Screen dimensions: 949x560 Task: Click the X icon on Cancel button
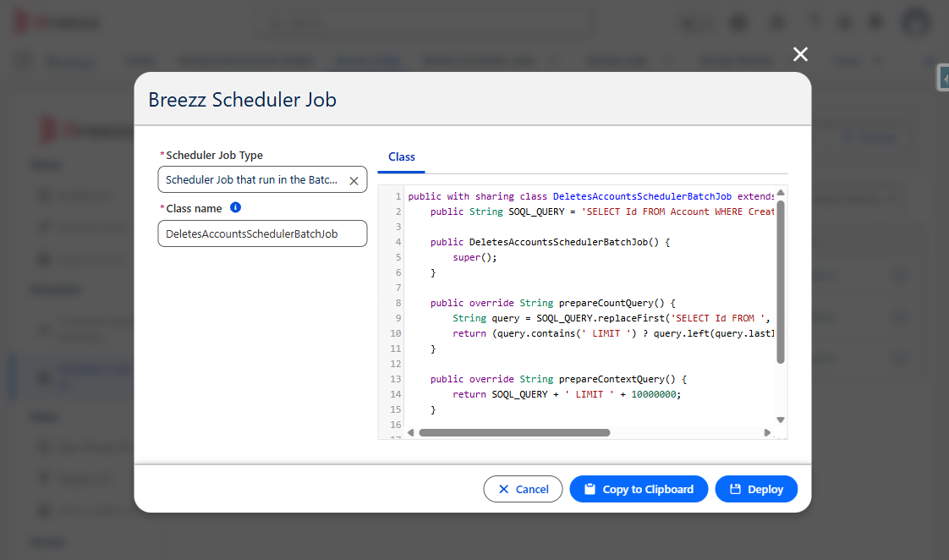coord(503,489)
